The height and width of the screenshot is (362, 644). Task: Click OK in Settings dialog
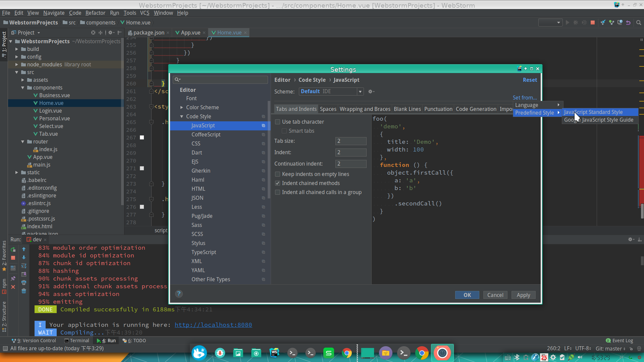tap(467, 295)
